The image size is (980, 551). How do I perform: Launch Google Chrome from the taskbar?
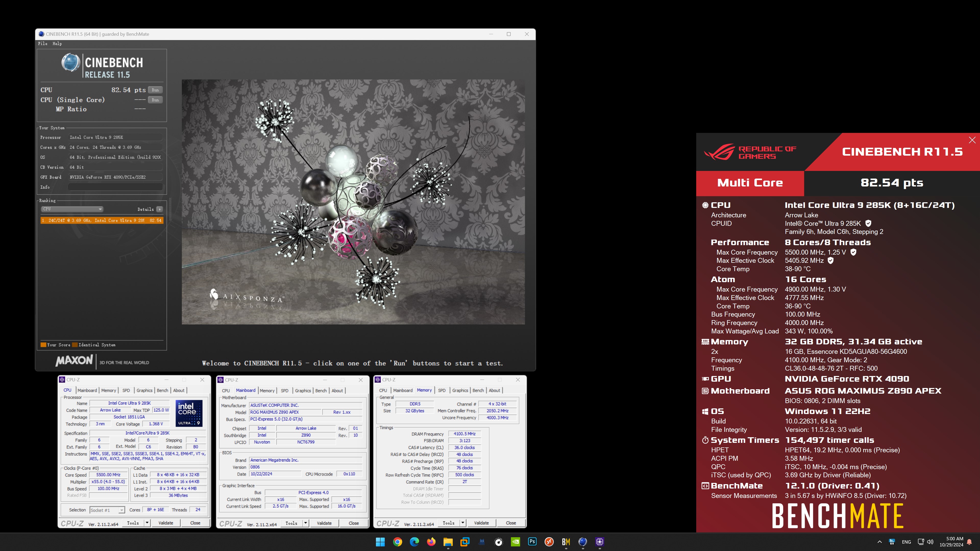397,542
